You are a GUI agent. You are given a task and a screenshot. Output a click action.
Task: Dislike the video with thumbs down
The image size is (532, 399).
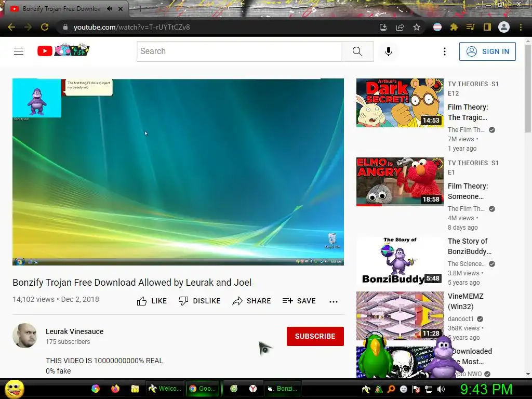pyautogui.click(x=199, y=301)
